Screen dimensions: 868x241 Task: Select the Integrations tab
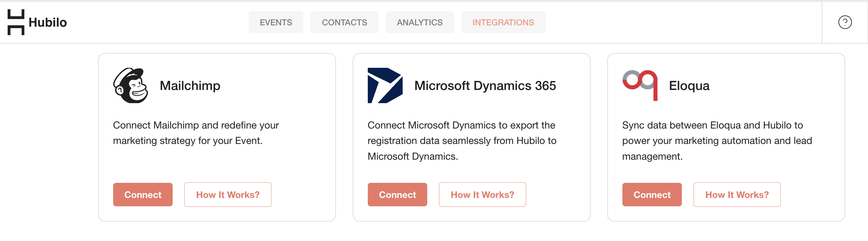pos(503,22)
